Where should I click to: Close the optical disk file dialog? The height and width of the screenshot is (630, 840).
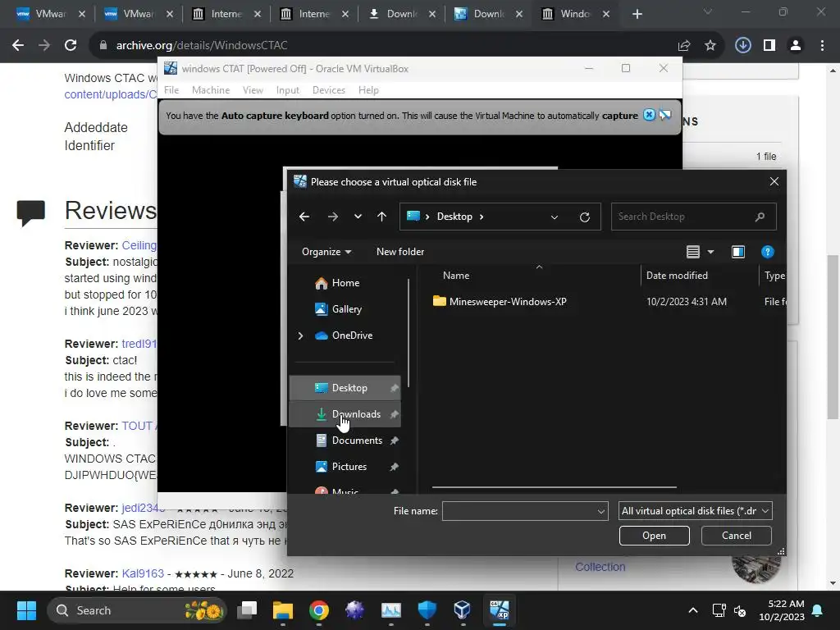(x=774, y=181)
